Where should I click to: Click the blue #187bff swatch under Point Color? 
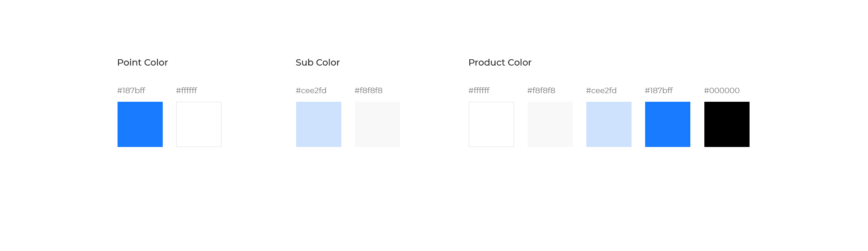[140, 124]
